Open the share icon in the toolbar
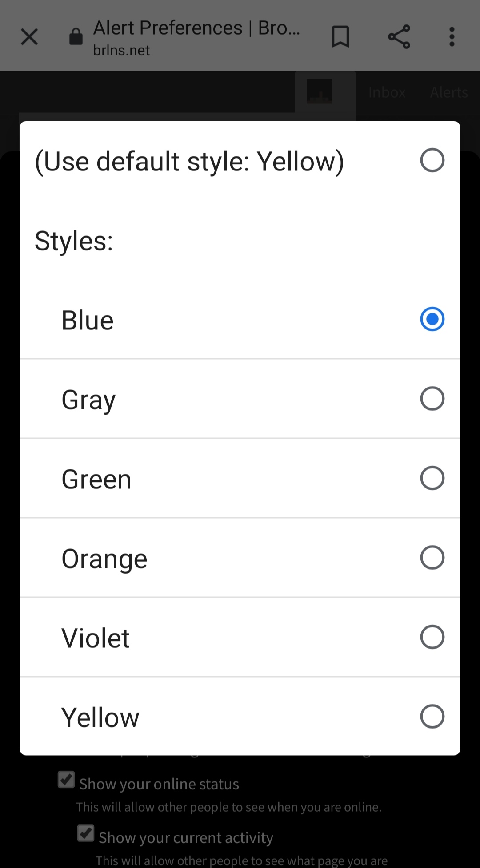This screenshot has width=480, height=868. [399, 36]
